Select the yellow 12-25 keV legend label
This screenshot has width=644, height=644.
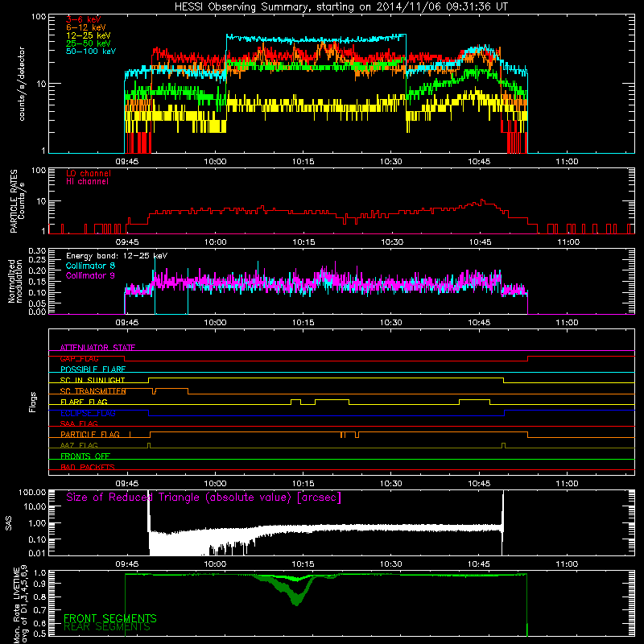[89, 35]
